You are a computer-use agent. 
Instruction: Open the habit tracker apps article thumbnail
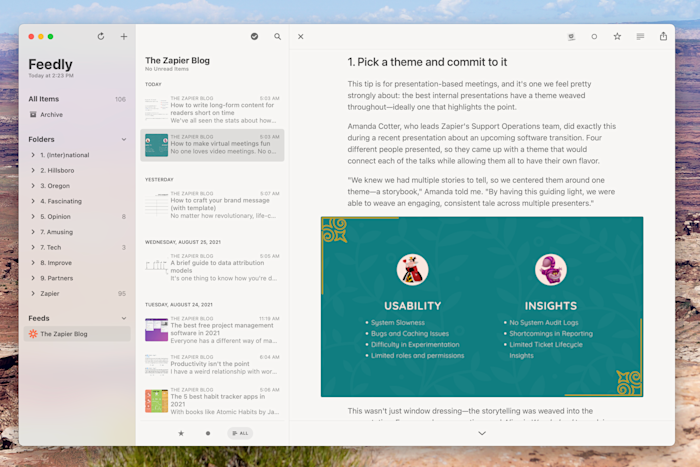tap(156, 401)
